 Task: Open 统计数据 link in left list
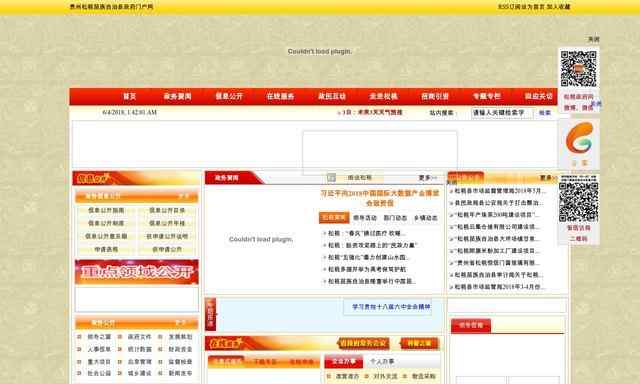pyautogui.click(x=140, y=349)
